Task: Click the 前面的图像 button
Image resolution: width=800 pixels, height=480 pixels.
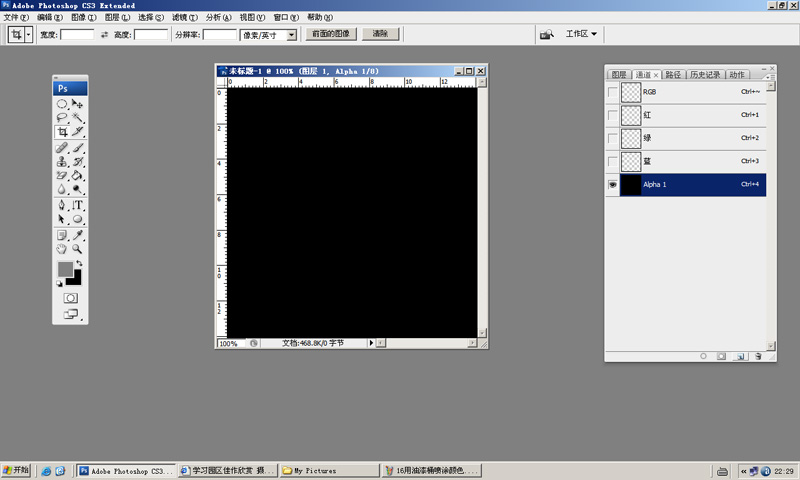Action: click(329, 34)
